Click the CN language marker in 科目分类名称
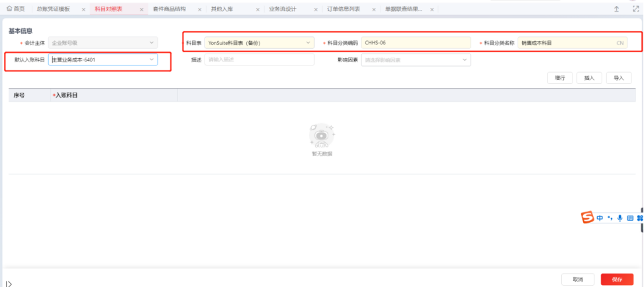 pos(620,43)
